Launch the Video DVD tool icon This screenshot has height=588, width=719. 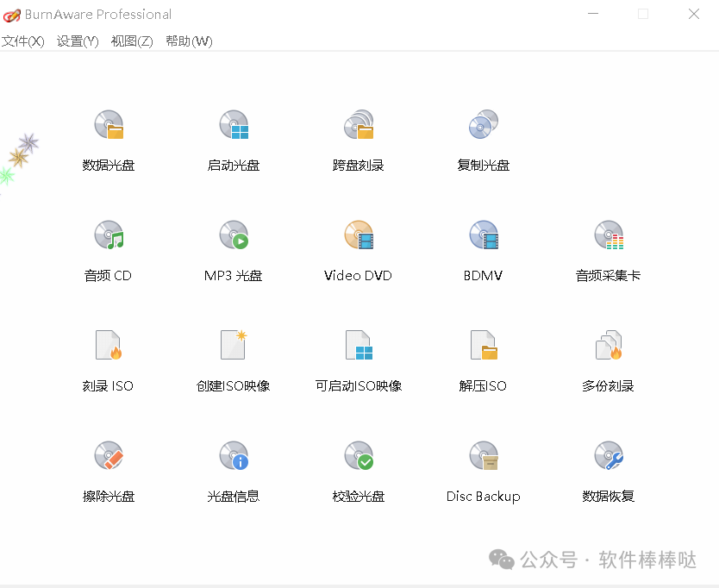pos(359,235)
